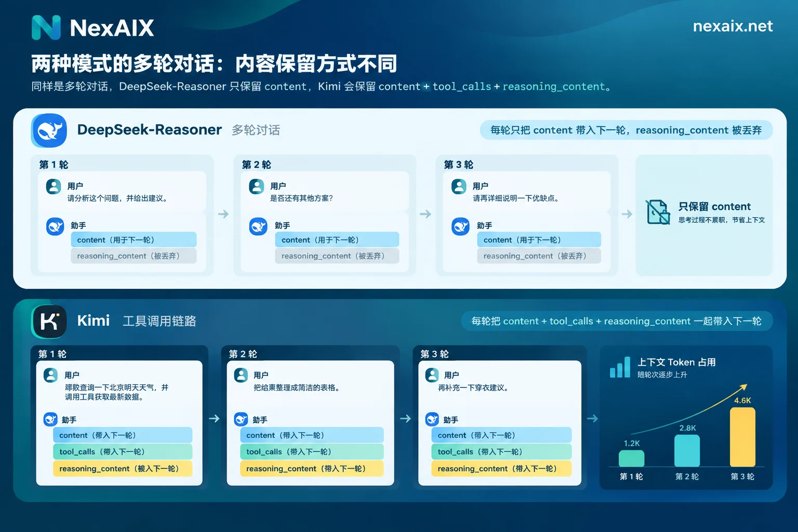Select the user avatar beside "把结果整理成简洁的表格"
The image size is (798, 532).
point(241,375)
